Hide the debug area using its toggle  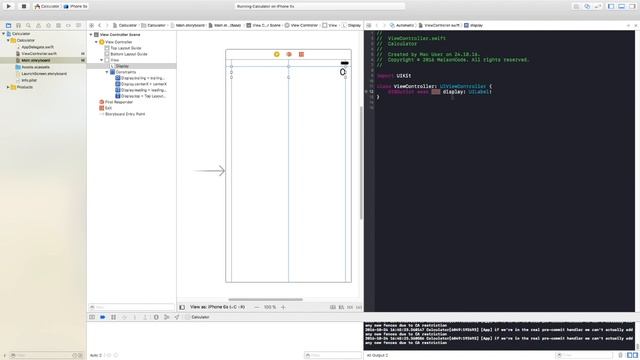pos(92,317)
